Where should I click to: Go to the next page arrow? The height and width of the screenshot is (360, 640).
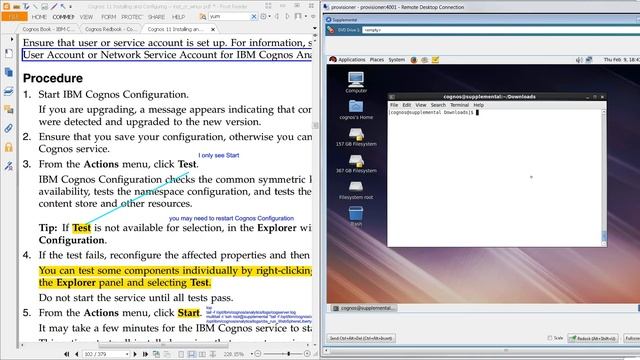(135, 354)
